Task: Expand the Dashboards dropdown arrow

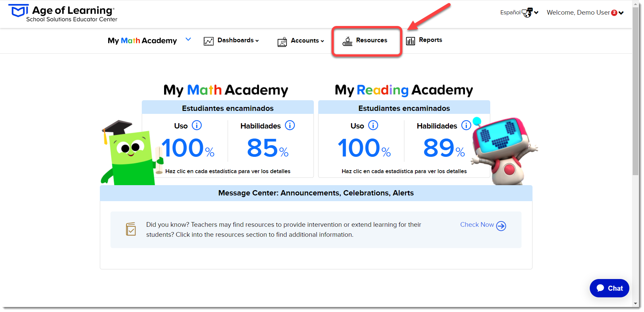Action: click(x=257, y=41)
